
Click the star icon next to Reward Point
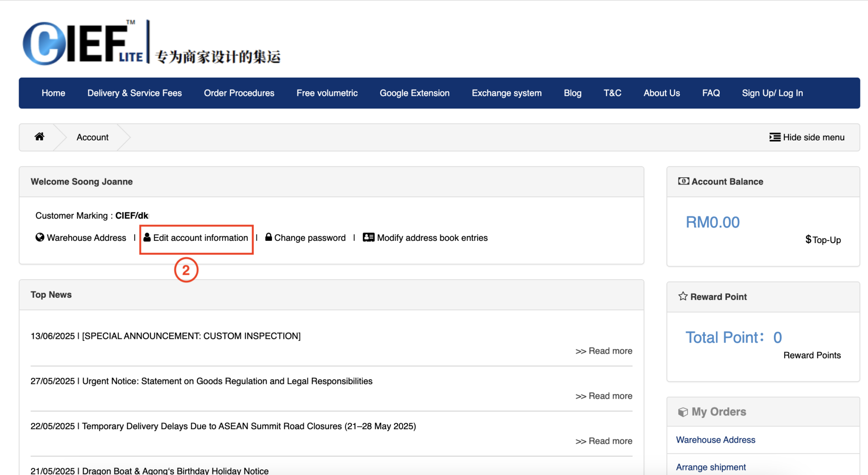pos(682,296)
